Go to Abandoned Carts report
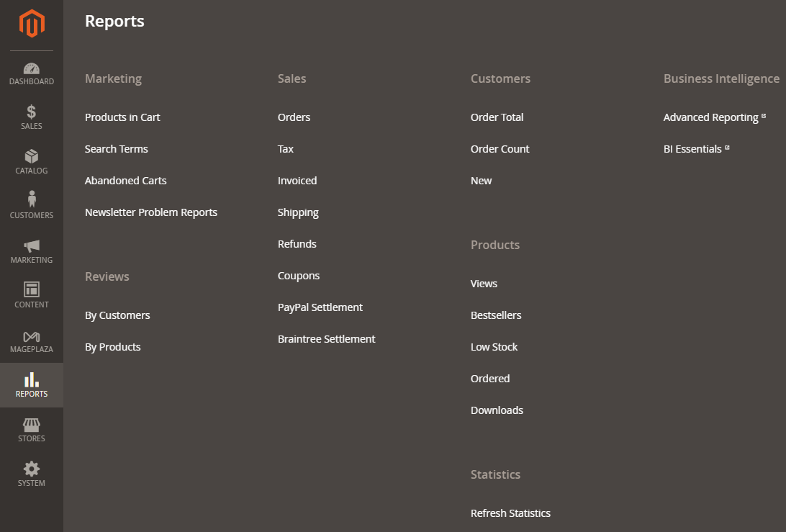Screen dimensions: 786x532 (x=125, y=181)
